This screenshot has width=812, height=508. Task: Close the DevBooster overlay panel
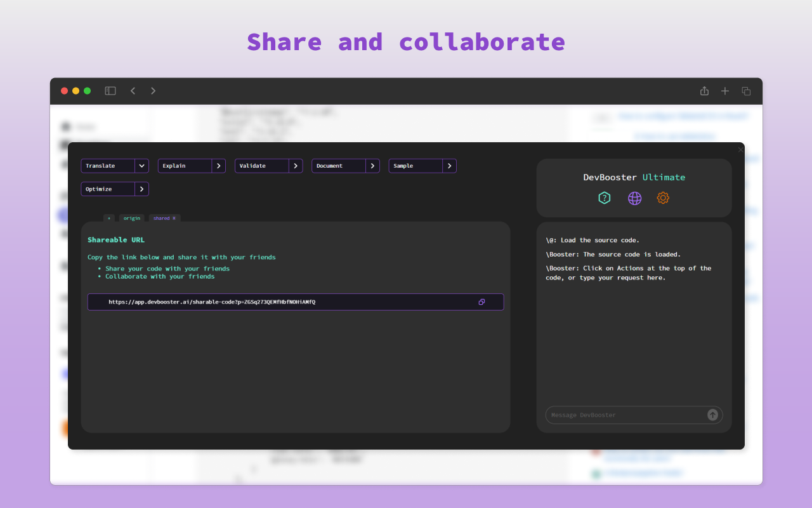(740, 150)
